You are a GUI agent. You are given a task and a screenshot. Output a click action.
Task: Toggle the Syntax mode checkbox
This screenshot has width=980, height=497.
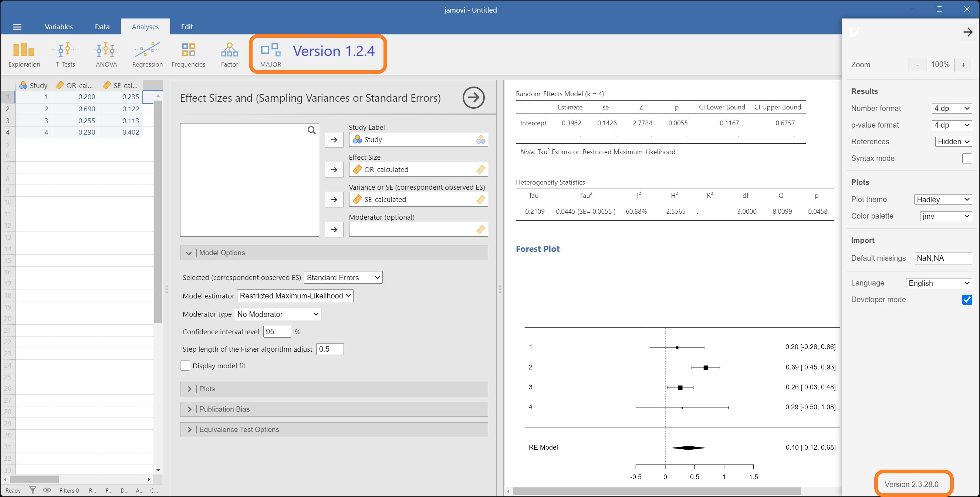pos(967,158)
